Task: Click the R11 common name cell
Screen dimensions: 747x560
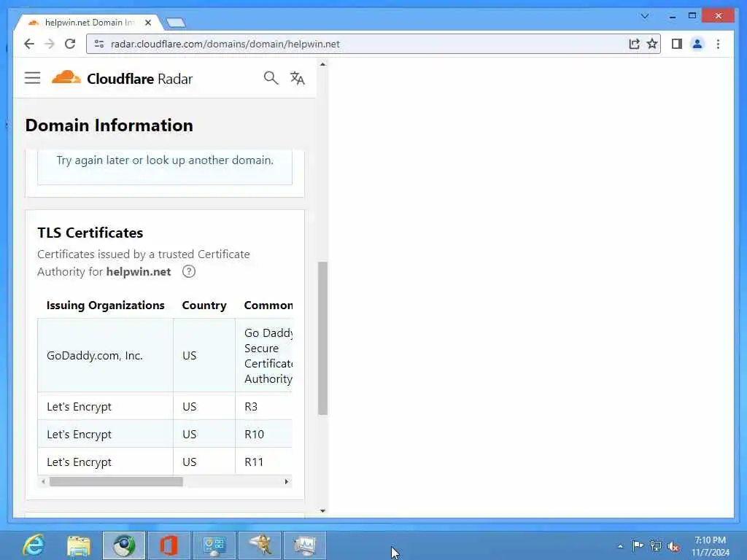Action: 264,462
